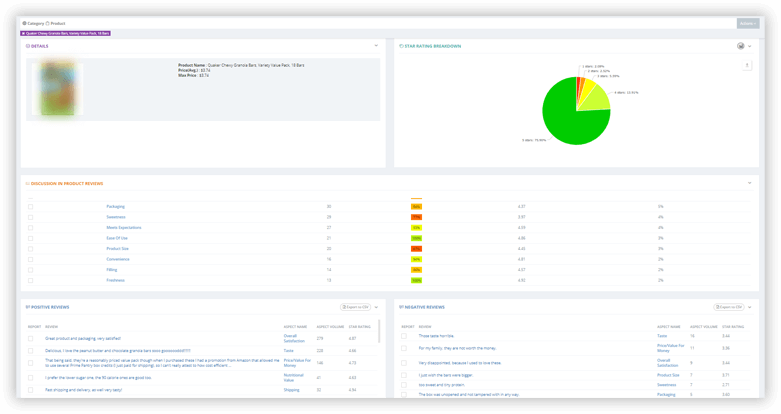Collapse the Star Rating Breakdown panel

click(x=750, y=46)
